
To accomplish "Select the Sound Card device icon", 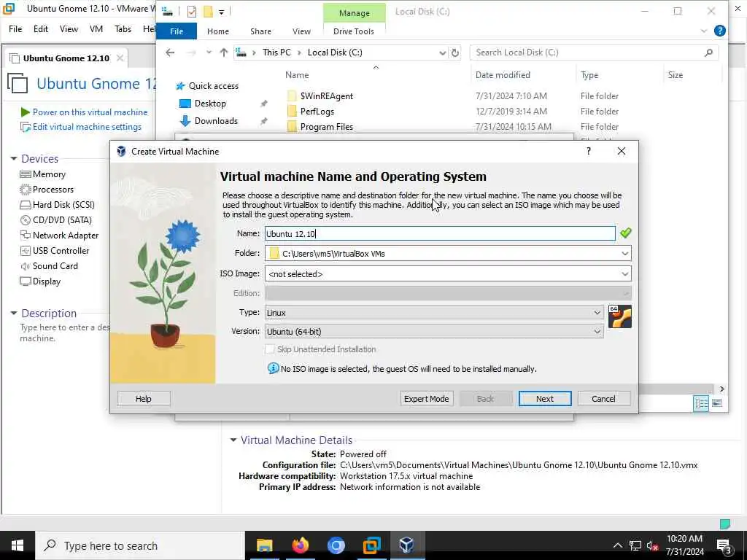I will coord(26,266).
